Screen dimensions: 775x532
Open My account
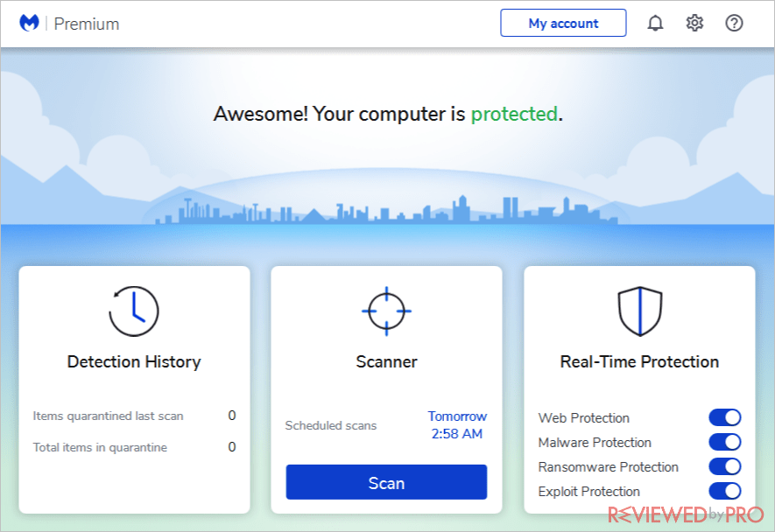coord(563,23)
